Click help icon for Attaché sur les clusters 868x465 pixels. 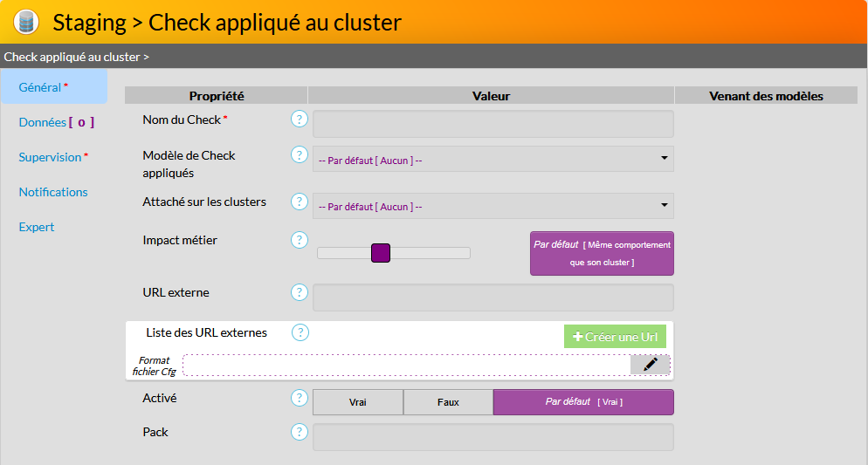(300, 202)
